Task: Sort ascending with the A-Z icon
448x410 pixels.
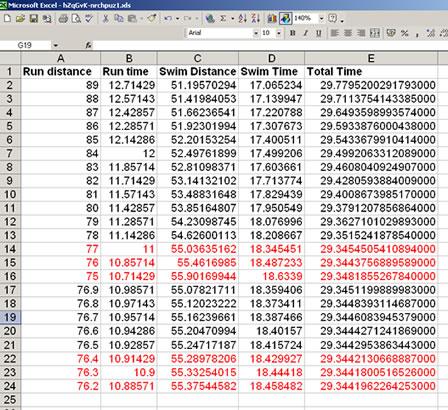Action: [242, 18]
